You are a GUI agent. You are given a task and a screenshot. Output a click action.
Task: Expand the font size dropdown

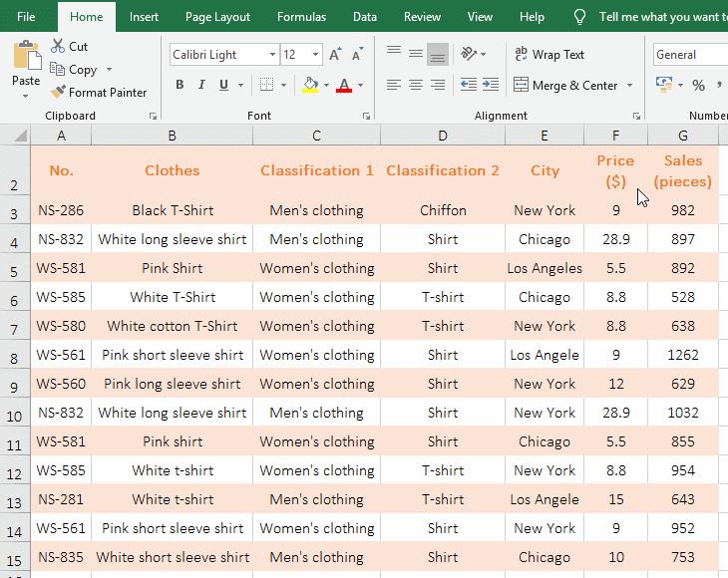click(316, 55)
